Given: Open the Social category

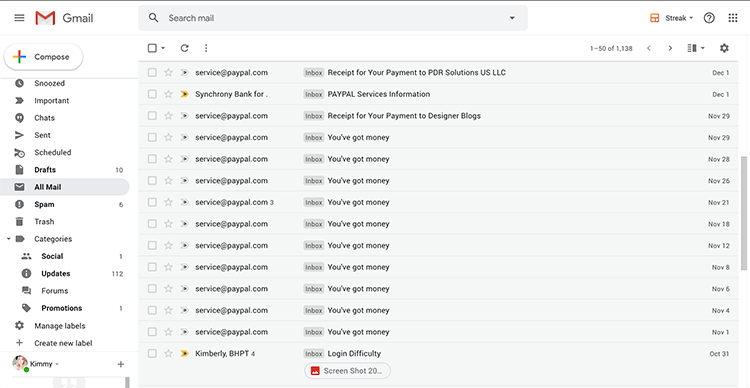Looking at the screenshot, I should (52, 256).
